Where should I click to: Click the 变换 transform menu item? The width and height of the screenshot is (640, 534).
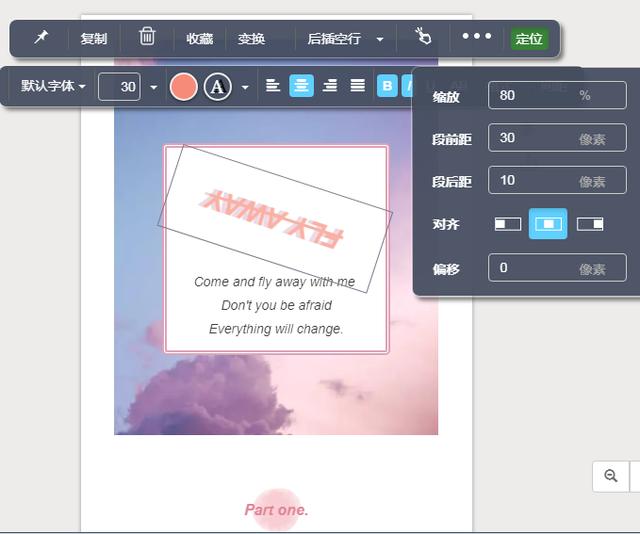[251, 39]
